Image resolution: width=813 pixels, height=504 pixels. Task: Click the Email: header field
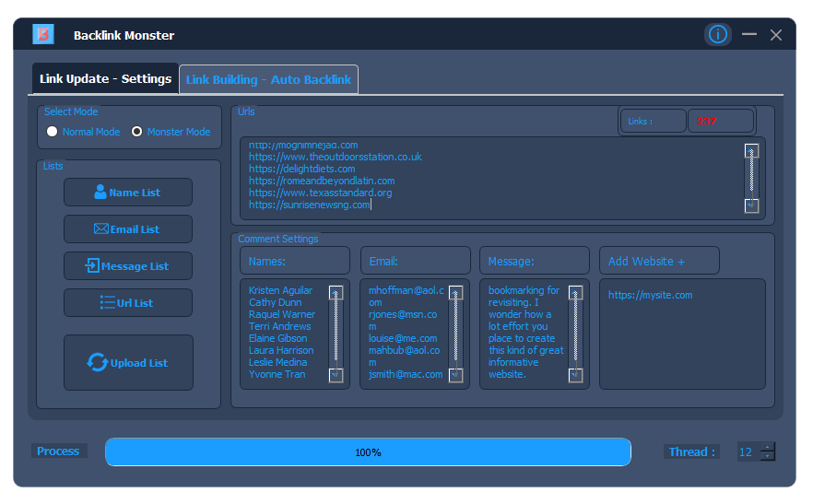416,261
